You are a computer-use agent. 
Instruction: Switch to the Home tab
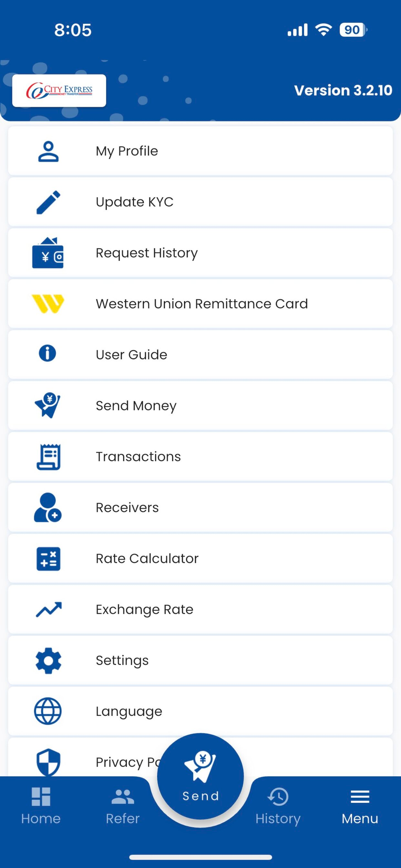pyautogui.click(x=41, y=806)
